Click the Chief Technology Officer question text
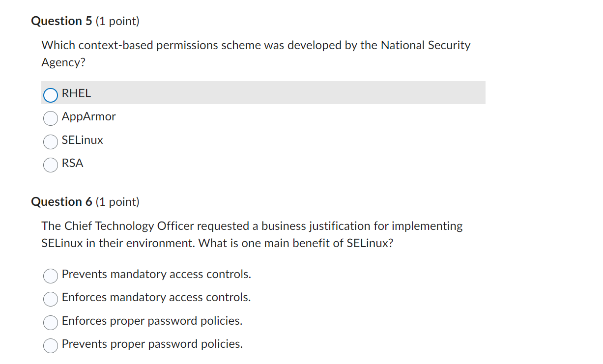 pyautogui.click(x=252, y=234)
